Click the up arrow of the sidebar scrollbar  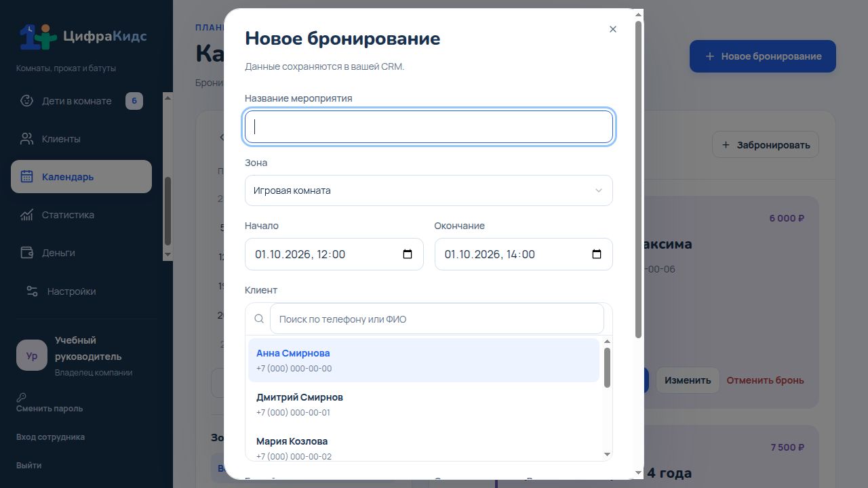pos(168,98)
